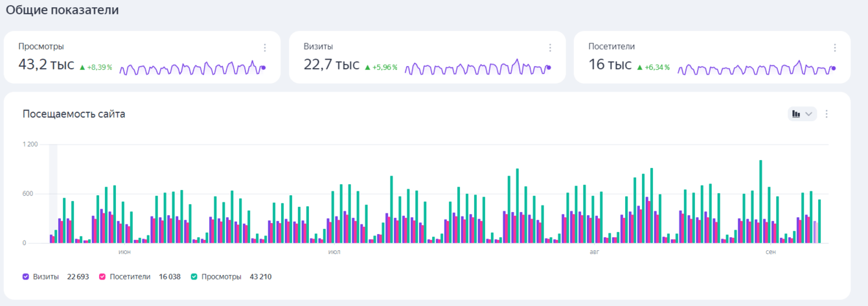Screen dimensions: 868x306
Task: Click the tallest green bar near сен
Action: (x=760, y=202)
